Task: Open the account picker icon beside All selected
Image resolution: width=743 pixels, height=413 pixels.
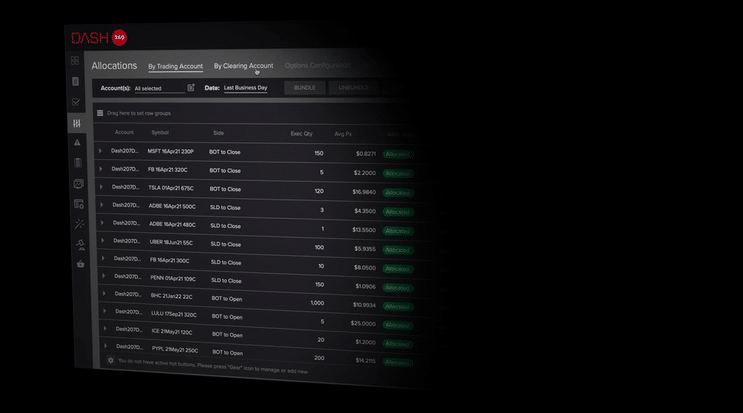Action: coord(191,88)
